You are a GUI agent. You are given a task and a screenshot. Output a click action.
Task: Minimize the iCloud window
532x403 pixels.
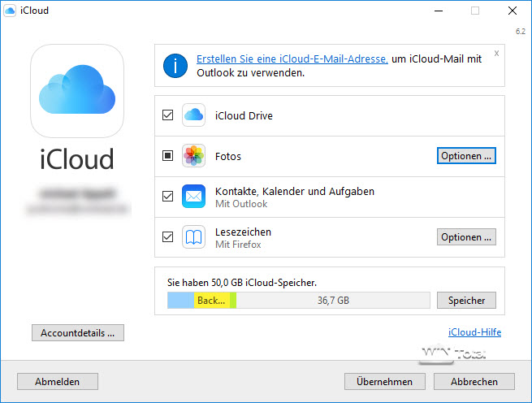[439, 11]
